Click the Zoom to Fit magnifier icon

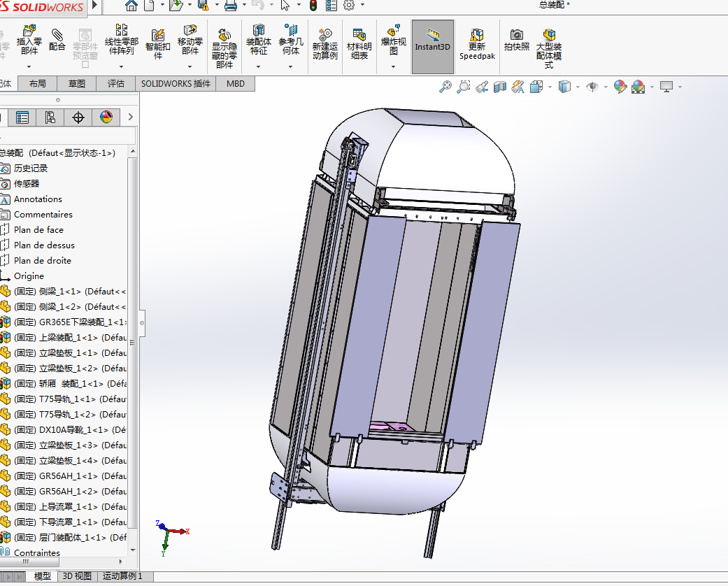click(x=445, y=87)
